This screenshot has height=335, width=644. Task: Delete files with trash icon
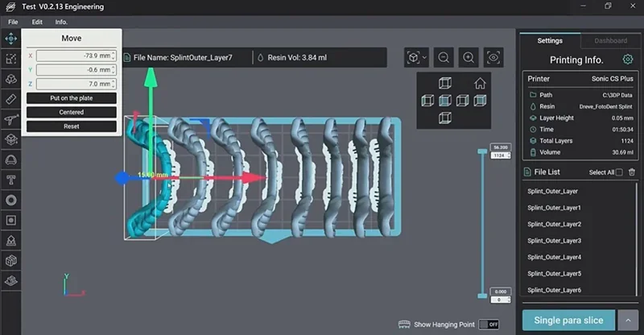[x=632, y=172]
